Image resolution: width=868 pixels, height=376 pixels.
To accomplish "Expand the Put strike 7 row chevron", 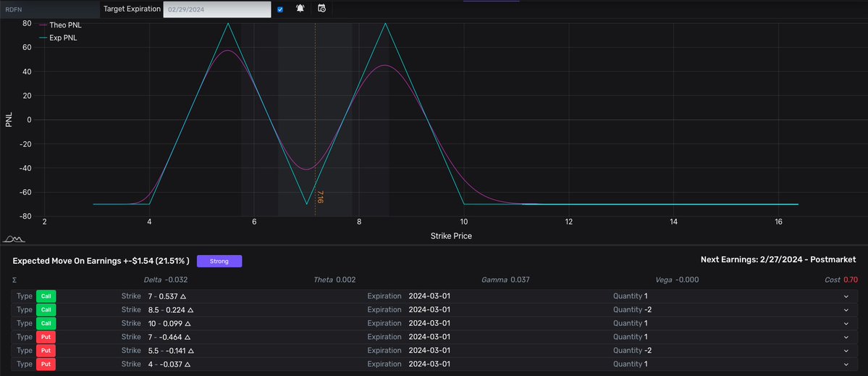I will pos(846,337).
